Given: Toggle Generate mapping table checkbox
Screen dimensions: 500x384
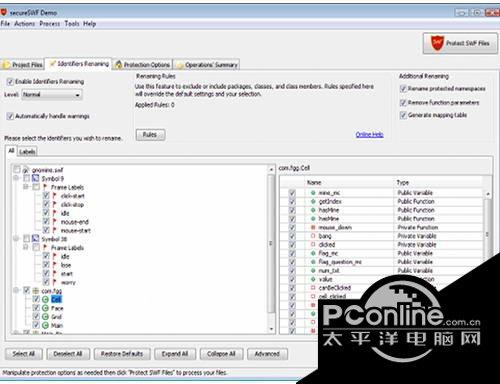Looking at the screenshot, I should pos(403,115).
